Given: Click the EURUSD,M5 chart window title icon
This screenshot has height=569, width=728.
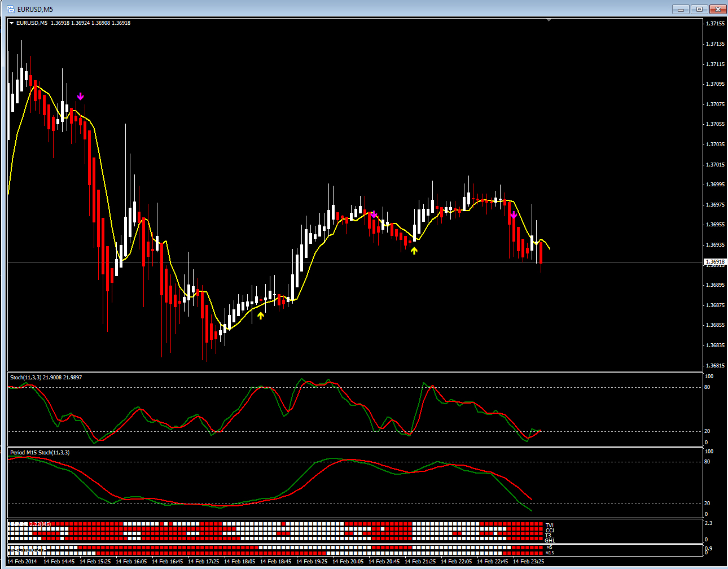Looking at the screenshot, I should (10, 9).
